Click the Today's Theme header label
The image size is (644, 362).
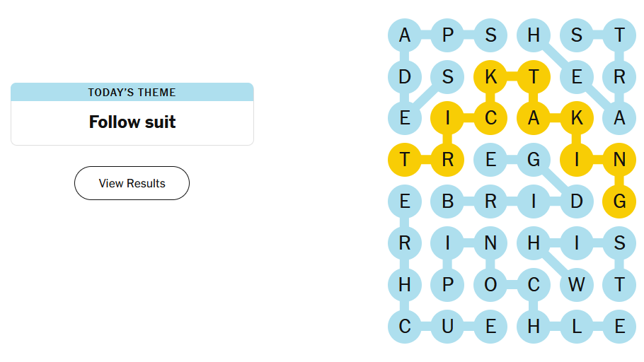132,92
